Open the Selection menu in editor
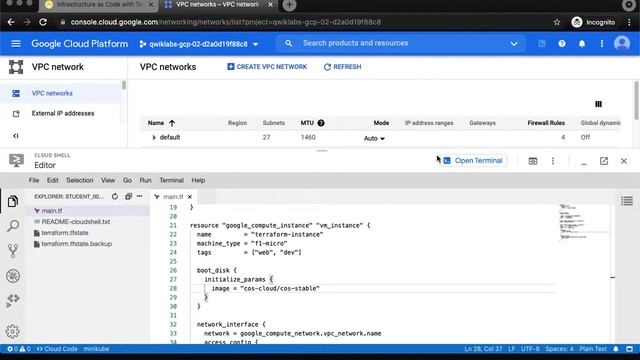The width and height of the screenshot is (640, 360). pyautogui.click(x=80, y=180)
